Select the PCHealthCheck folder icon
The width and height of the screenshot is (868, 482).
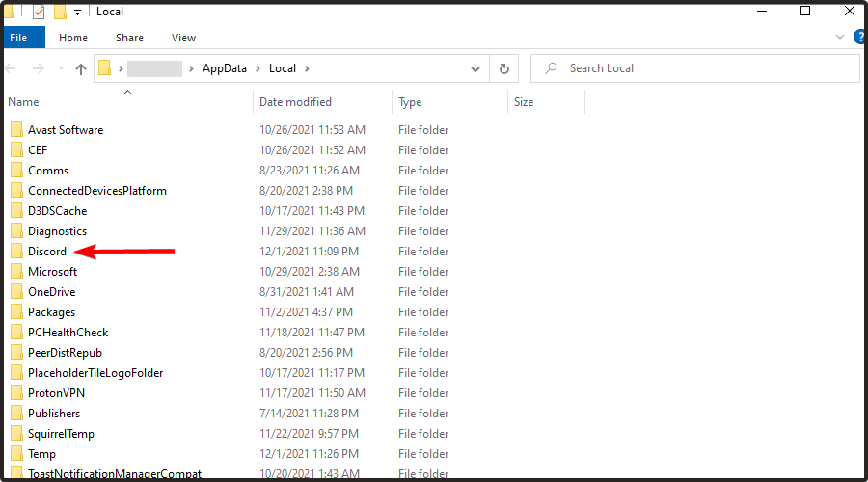(x=16, y=332)
